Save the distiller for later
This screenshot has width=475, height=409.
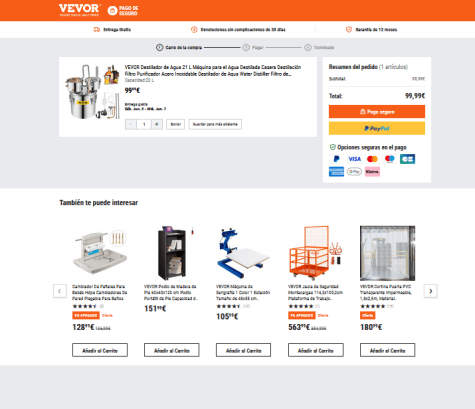coord(215,124)
